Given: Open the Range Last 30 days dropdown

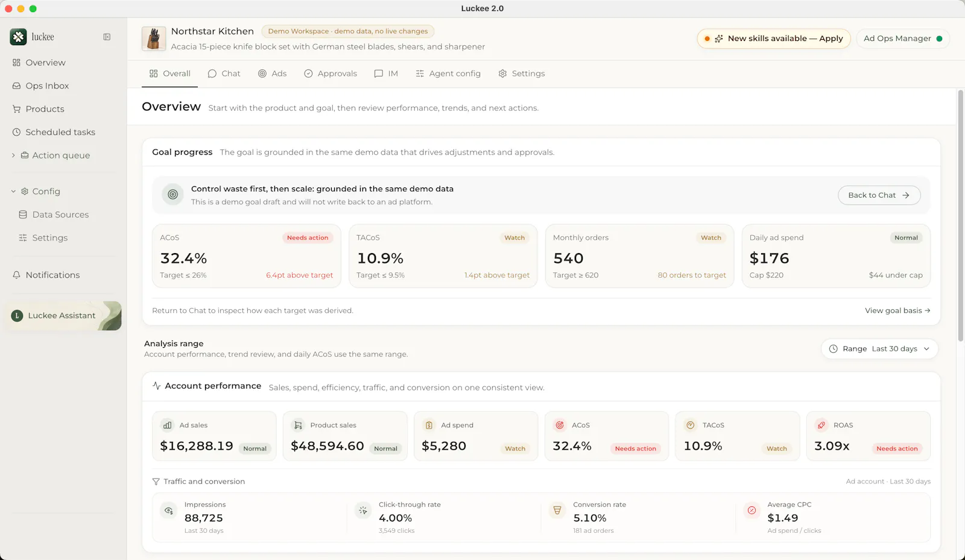Looking at the screenshot, I should (x=879, y=349).
